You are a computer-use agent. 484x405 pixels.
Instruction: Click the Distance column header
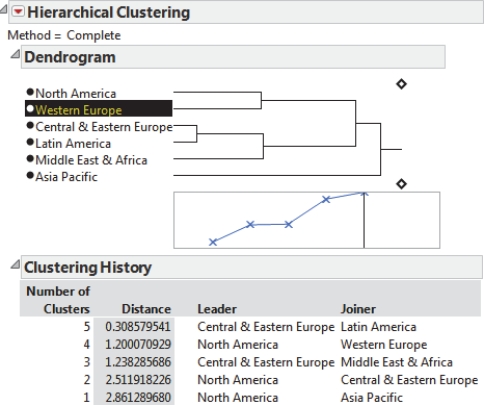146,309
